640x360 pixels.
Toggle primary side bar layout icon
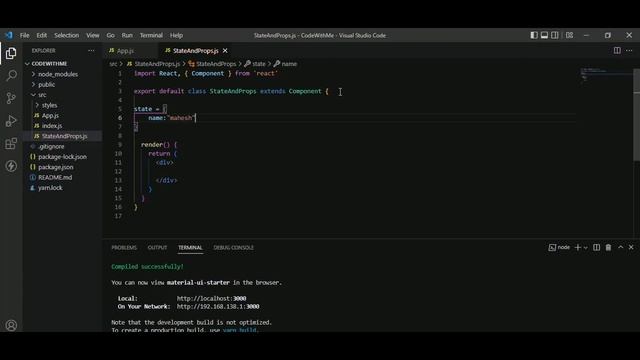pyautogui.click(x=534, y=35)
